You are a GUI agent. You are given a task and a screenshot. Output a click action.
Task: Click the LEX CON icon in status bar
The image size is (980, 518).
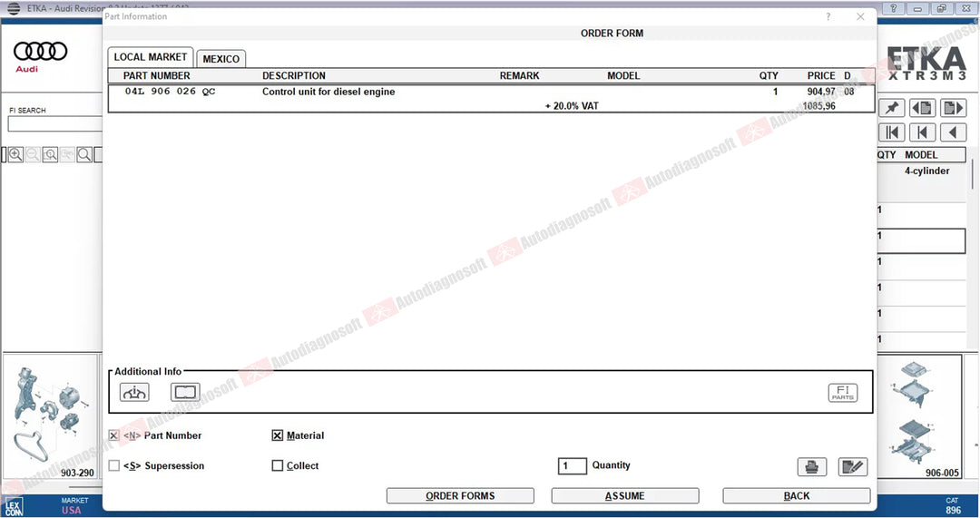click(14, 506)
